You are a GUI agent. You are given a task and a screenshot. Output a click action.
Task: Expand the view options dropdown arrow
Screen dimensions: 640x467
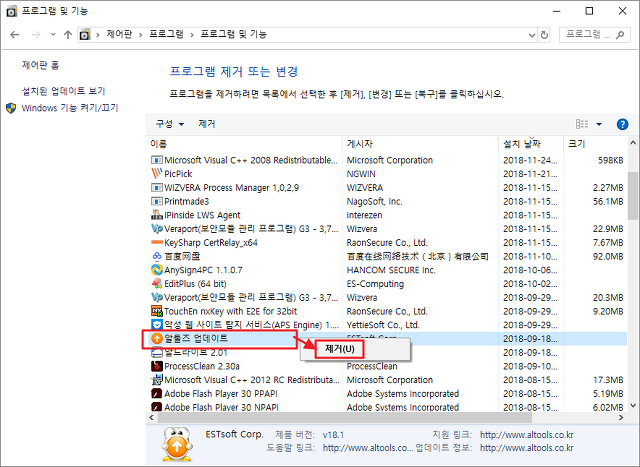pos(599,124)
